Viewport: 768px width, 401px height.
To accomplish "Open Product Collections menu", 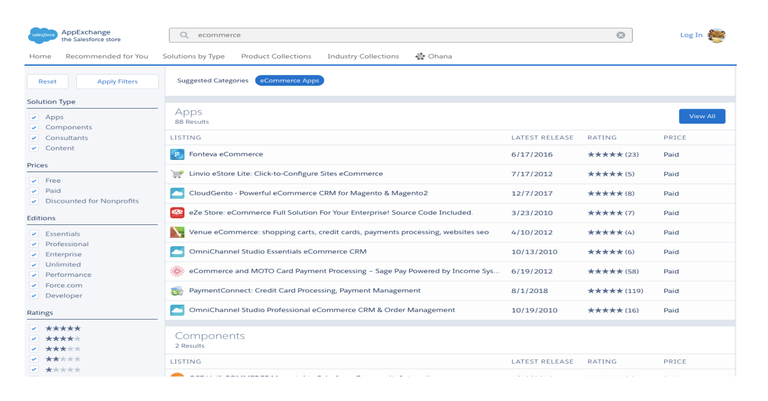I will (x=276, y=56).
